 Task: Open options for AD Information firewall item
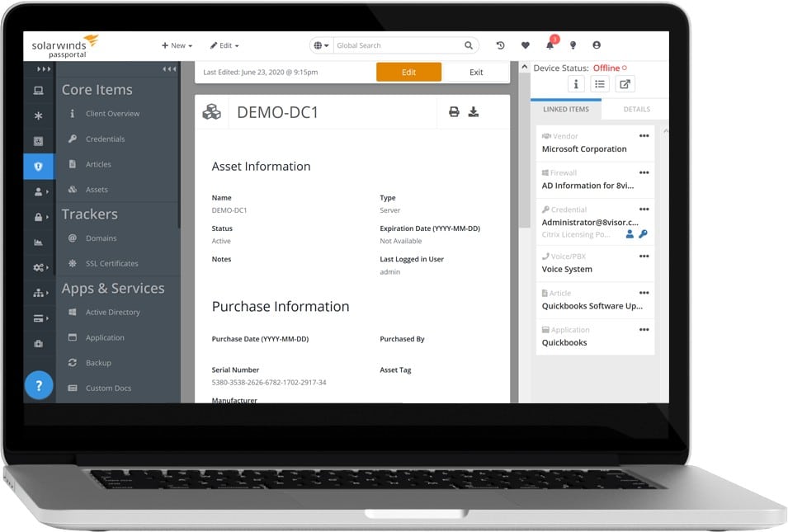coord(644,172)
